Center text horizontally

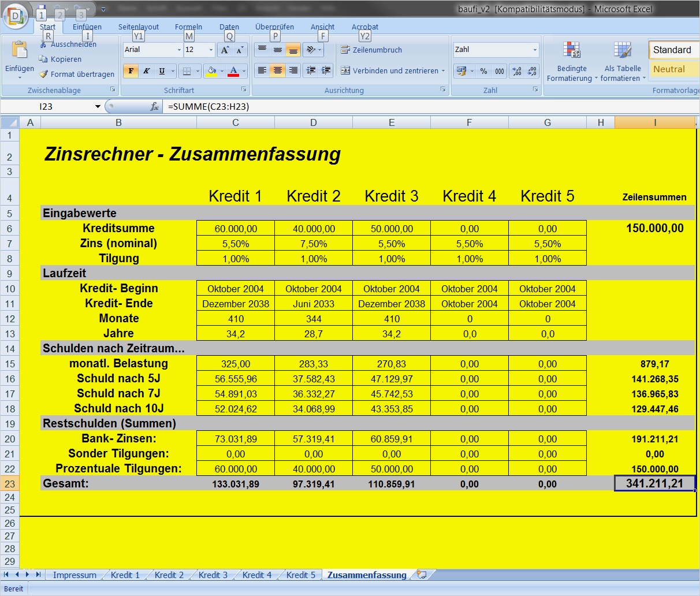278,70
